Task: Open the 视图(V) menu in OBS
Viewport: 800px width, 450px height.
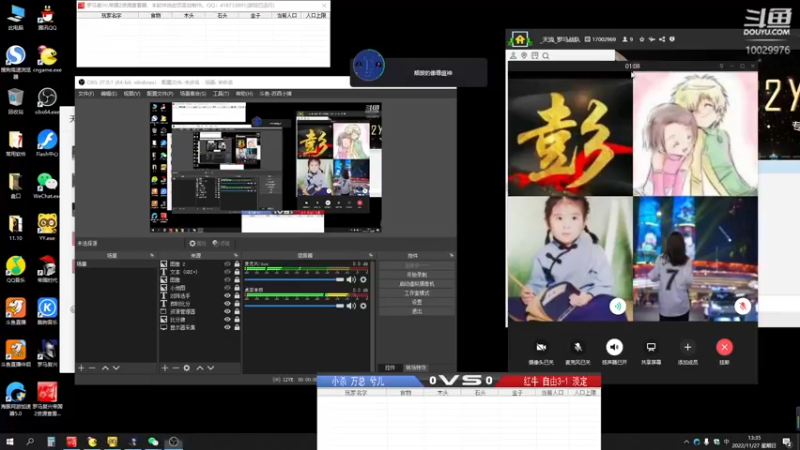Action: click(x=132, y=94)
